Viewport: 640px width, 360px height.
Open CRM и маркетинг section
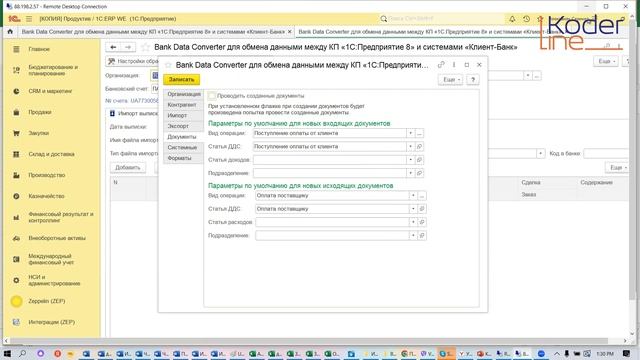[x=50, y=91]
